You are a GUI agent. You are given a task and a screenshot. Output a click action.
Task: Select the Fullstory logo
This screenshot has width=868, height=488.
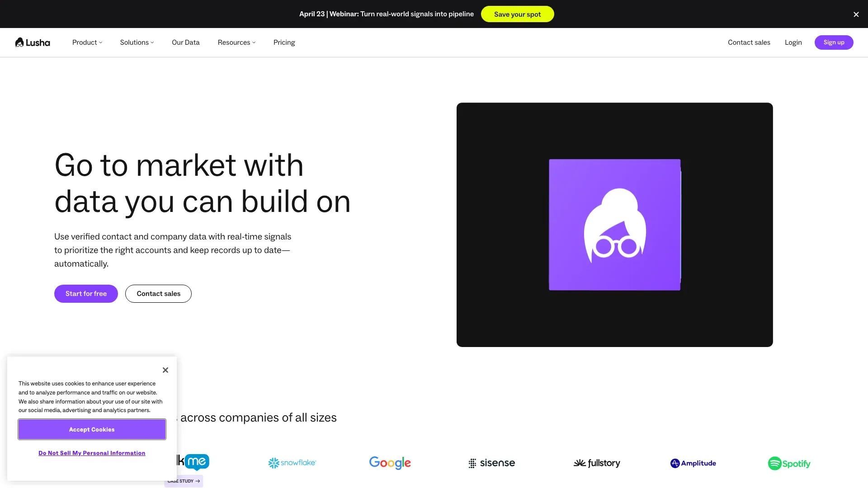pos(596,463)
